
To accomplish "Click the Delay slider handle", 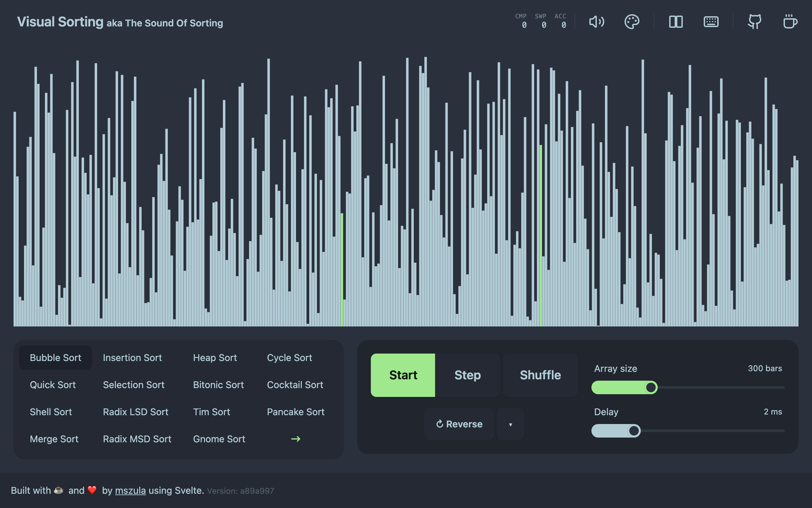I will coord(634,431).
